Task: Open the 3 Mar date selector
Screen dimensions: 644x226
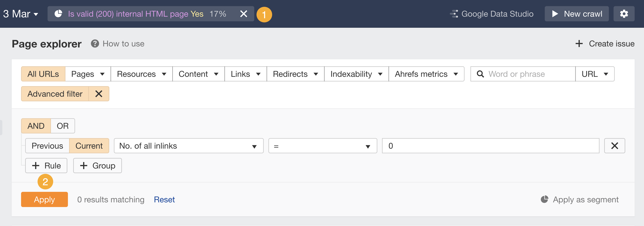Action: 20,14
